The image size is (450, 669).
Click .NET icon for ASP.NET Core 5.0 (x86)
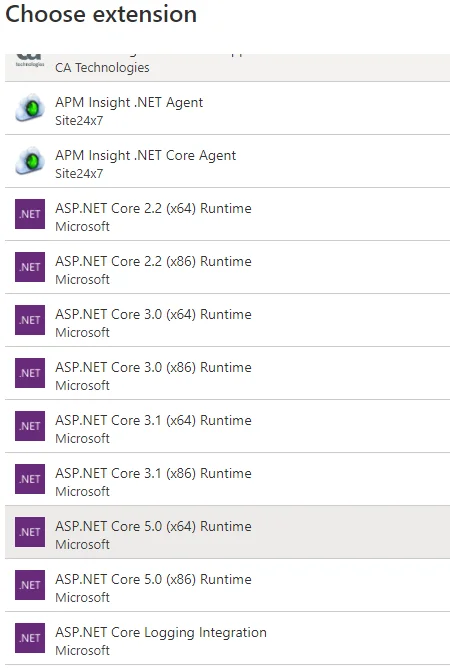point(30,585)
